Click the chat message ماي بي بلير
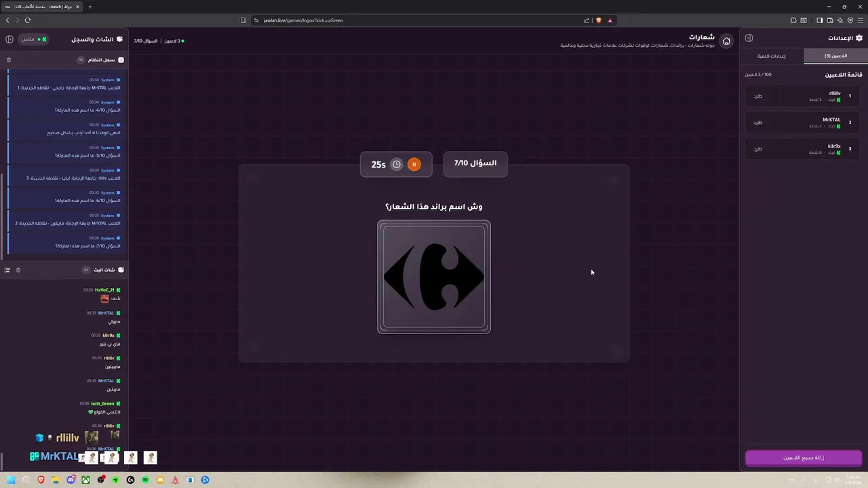This screenshot has height=488, width=868. (109, 344)
